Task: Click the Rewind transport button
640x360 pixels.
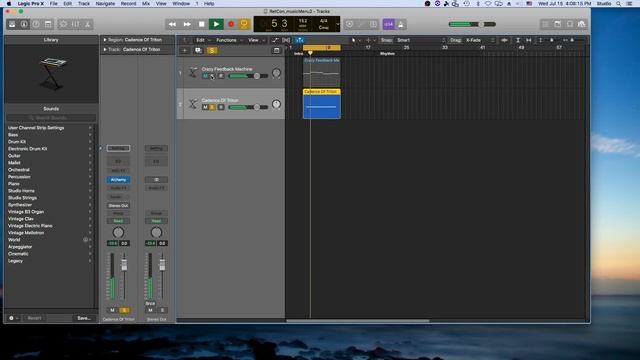Action: 172,24
